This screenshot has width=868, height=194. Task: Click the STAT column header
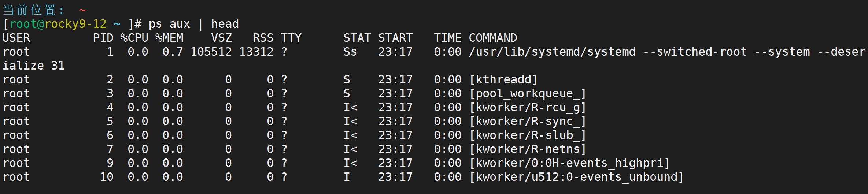pos(357,38)
